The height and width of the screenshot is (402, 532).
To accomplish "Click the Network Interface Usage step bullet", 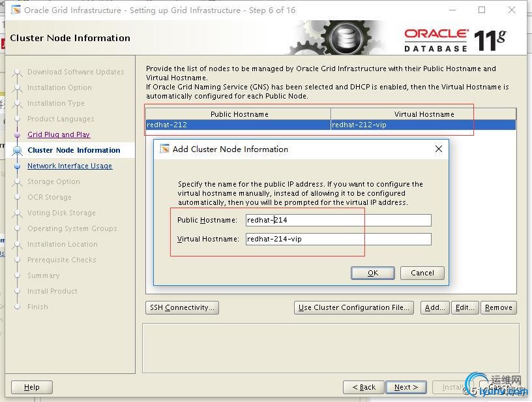I will 18,166.
